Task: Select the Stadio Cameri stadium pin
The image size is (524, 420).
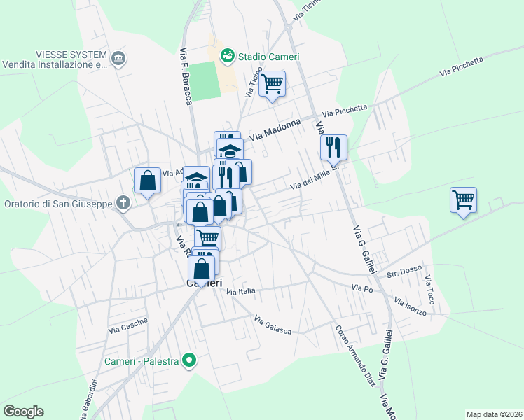Action: 227,56
